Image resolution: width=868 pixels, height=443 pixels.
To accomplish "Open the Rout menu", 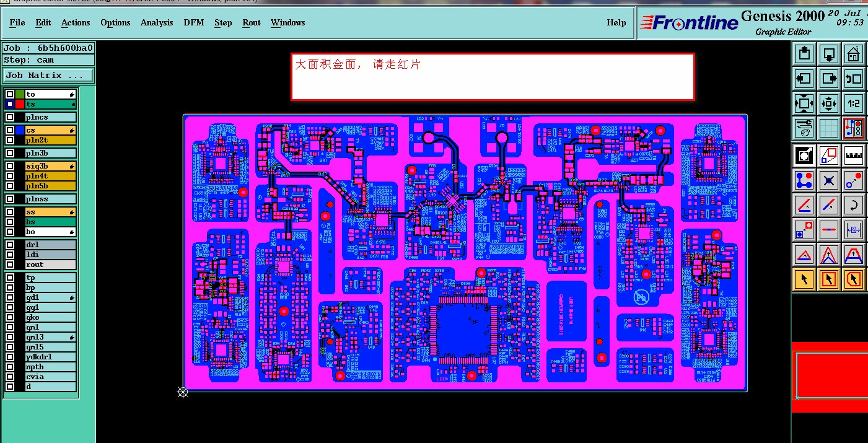I will coord(252,22).
